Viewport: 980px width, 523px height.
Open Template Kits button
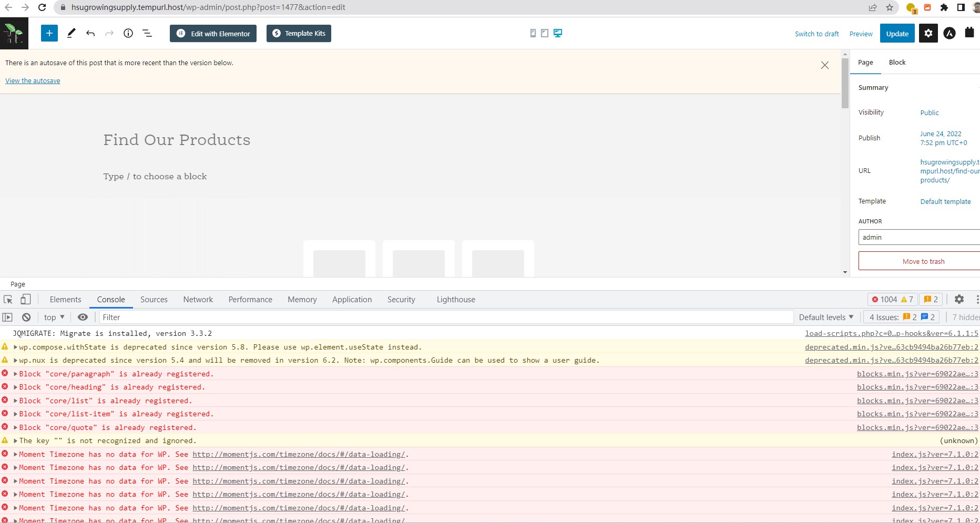[x=299, y=33]
